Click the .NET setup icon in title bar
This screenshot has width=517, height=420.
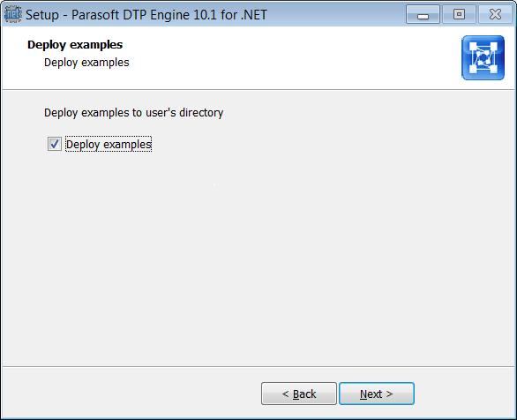pyautogui.click(x=13, y=14)
